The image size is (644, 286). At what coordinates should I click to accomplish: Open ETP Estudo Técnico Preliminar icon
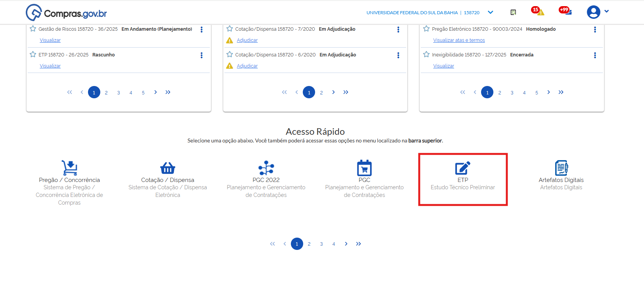463,168
